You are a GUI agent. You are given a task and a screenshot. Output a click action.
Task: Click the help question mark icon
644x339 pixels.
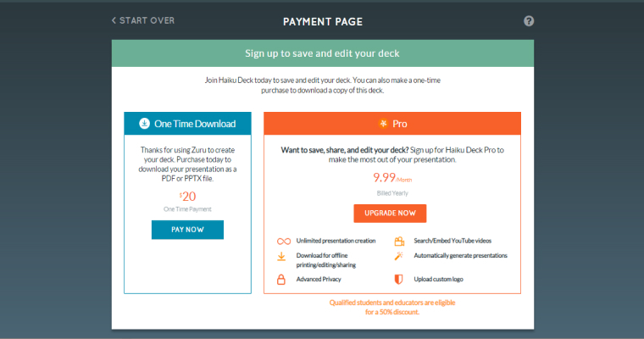(529, 21)
